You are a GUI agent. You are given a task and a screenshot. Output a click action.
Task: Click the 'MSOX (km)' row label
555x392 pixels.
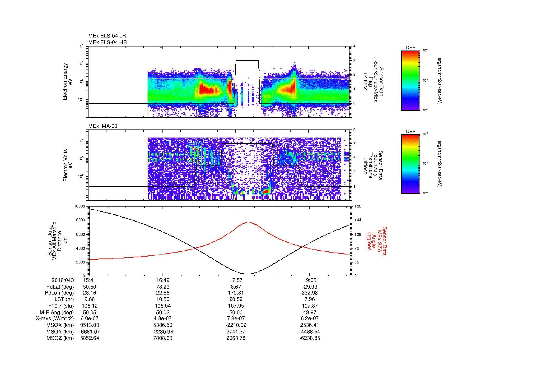(60, 325)
